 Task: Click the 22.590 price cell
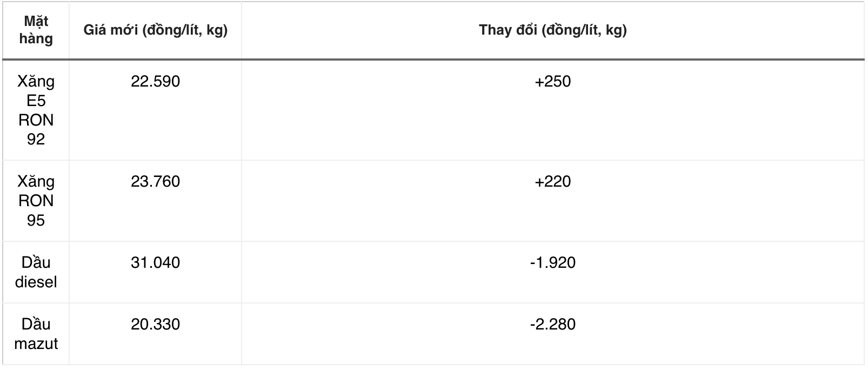(155, 82)
